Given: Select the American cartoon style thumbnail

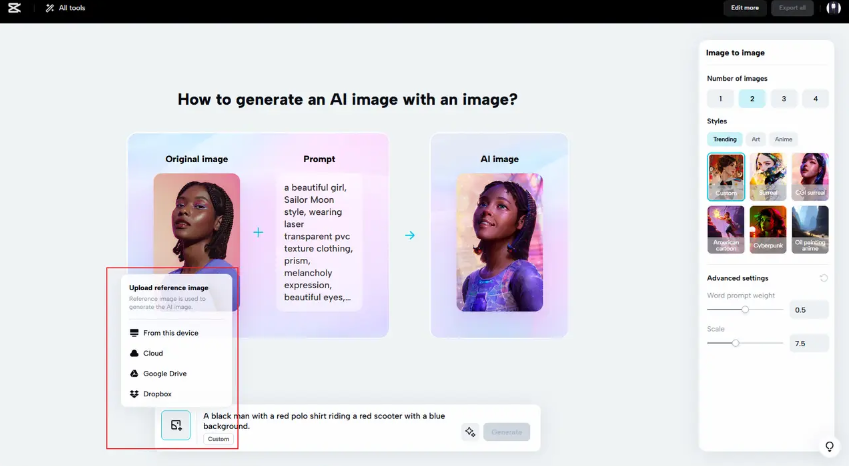Looking at the screenshot, I should (x=726, y=229).
